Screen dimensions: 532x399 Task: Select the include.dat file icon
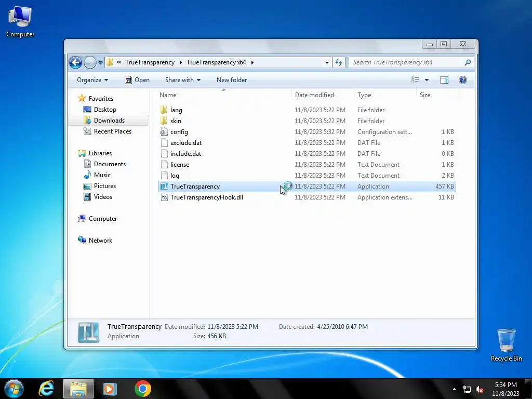pos(164,153)
